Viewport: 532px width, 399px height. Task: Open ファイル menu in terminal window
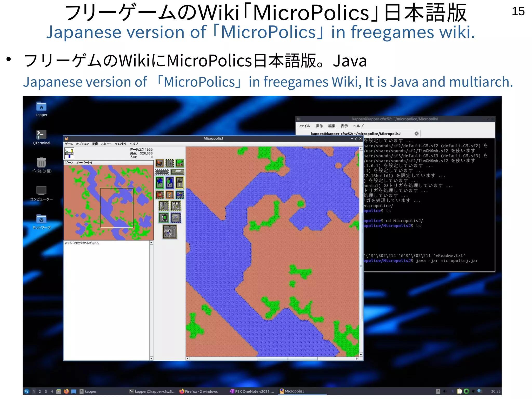304,126
